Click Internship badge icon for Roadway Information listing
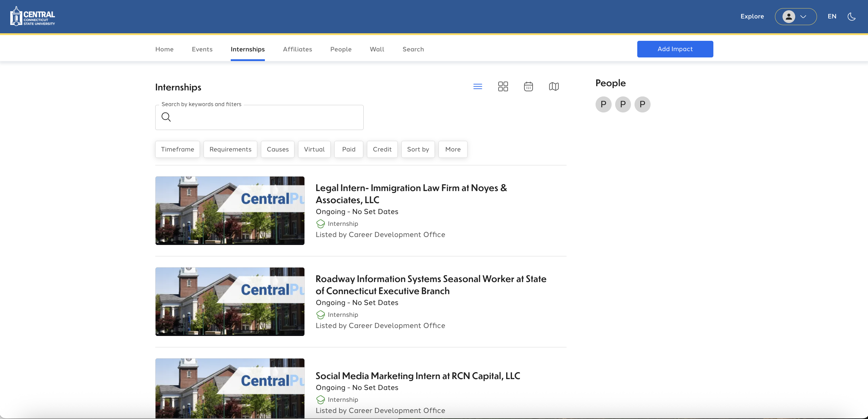The height and width of the screenshot is (419, 868). pos(320,315)
